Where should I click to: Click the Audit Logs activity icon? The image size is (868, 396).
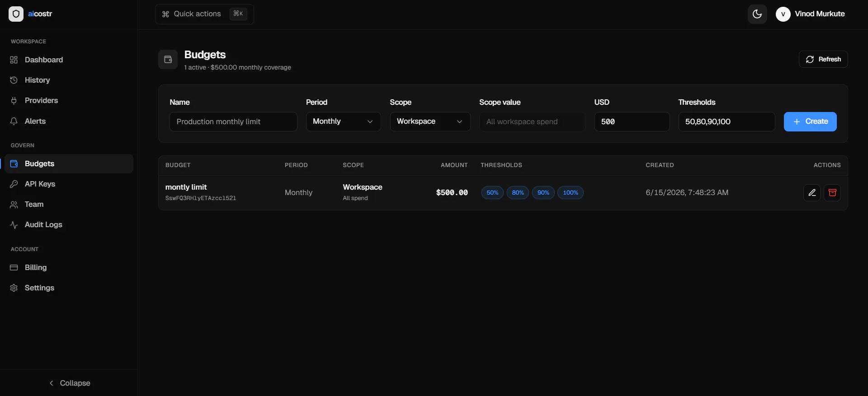[x=14, y=224]
